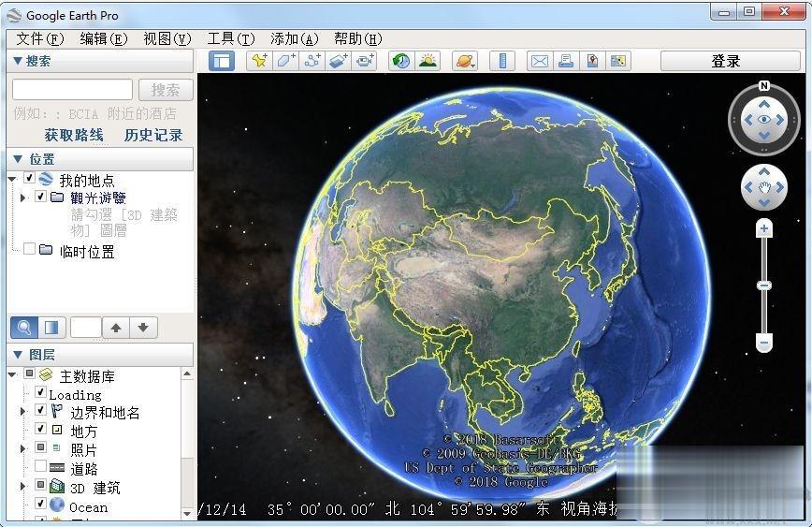812x527 pixels.
Task: Enable the 道路 (Roads) layer checkbox
Action: coord(40,466)
